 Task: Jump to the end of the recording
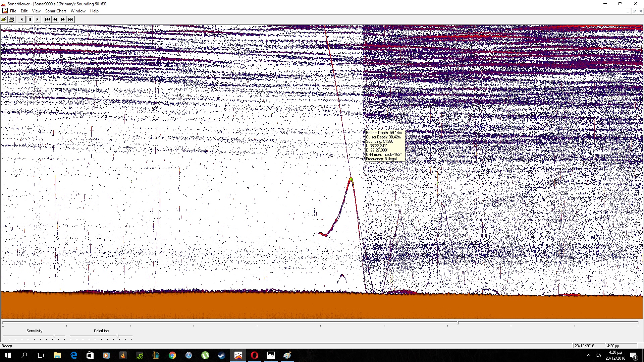pos(71,19)
